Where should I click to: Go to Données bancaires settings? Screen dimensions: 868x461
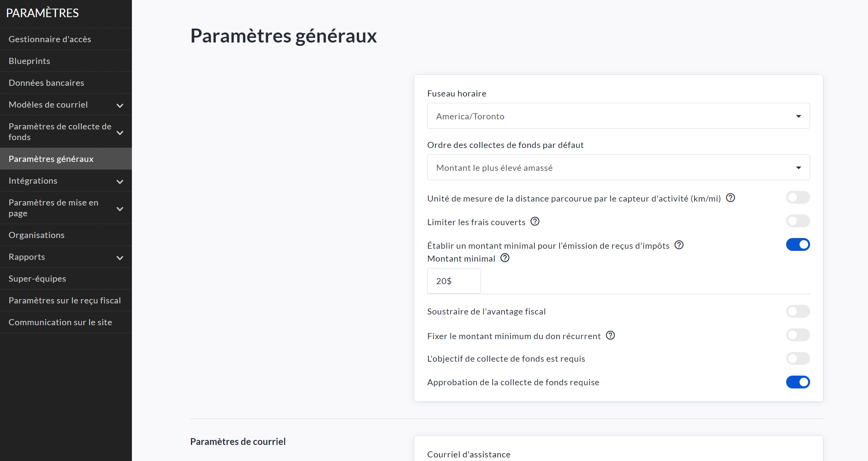(x=46, y=83)
